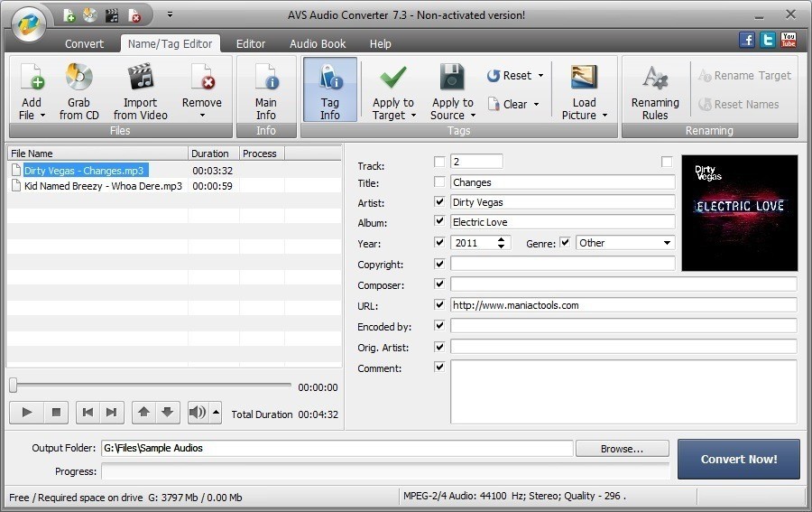Screen dimensions: 812x512
Task: Uncheck the Copyright checkbox
Action: pyautogui.click(x=439, y=264)
